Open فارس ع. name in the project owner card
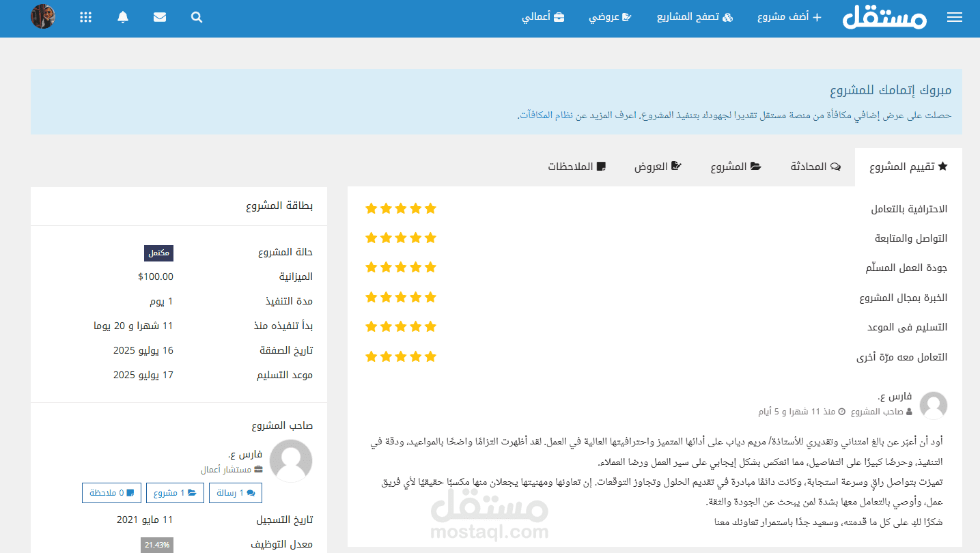This screenshot has width=980, height=553. [246, 454]
